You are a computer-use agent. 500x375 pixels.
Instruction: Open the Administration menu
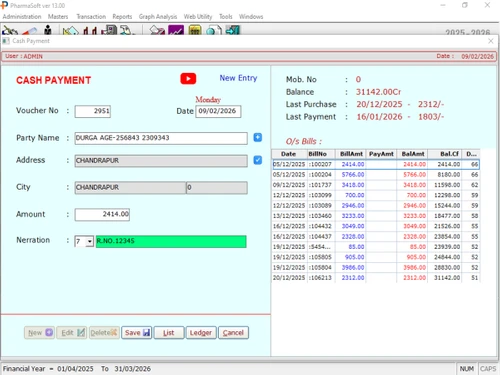[22, 17]
